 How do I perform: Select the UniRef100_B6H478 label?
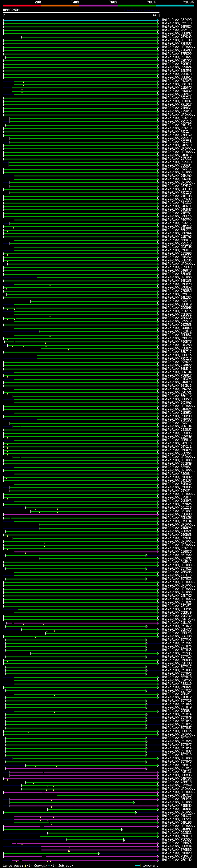click(x=177, y=630)
